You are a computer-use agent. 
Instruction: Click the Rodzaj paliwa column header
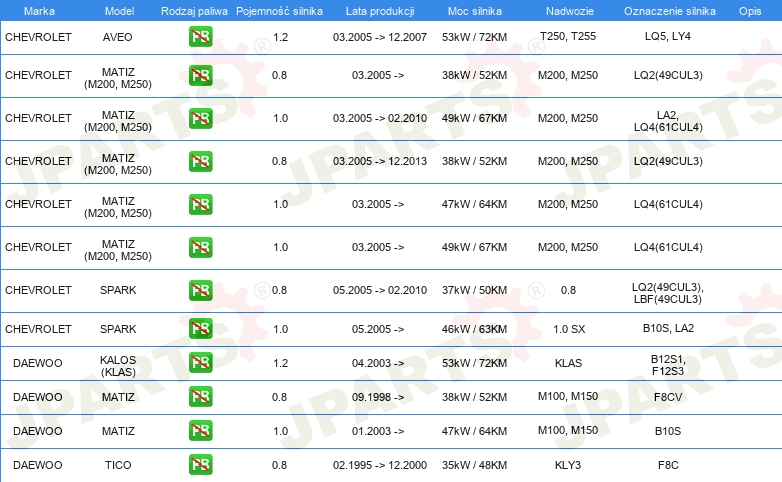[194, 11]
